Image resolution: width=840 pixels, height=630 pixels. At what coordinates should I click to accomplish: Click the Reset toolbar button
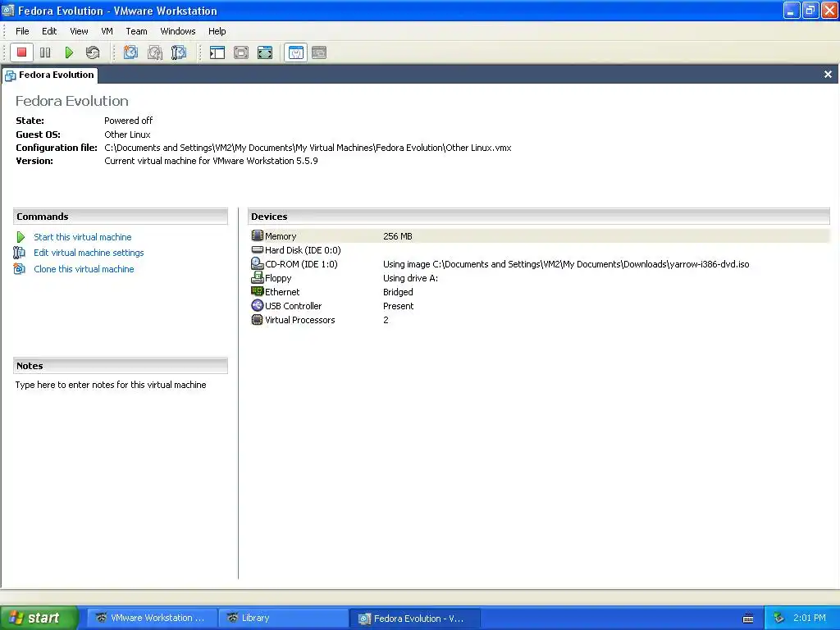(92, 52)
